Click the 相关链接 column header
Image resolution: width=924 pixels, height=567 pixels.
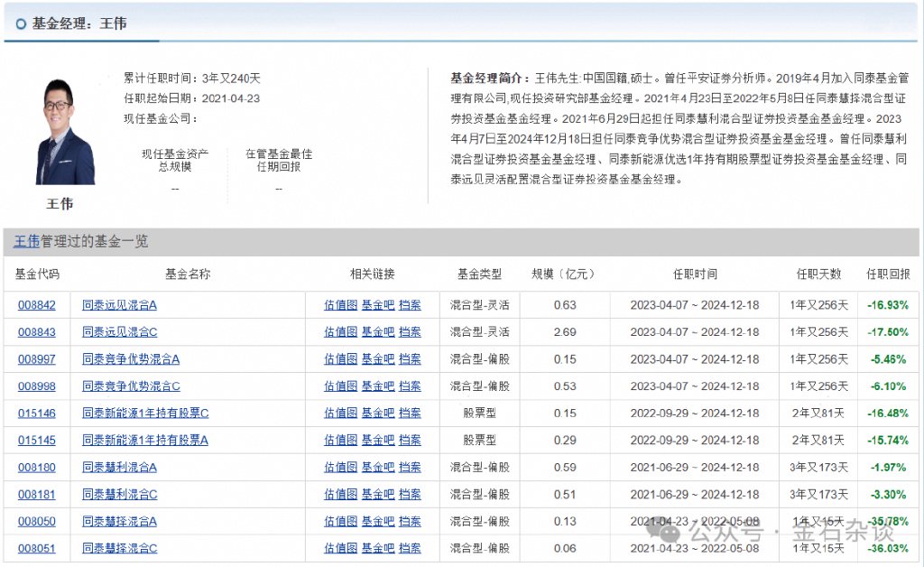[x=373, y=274]
